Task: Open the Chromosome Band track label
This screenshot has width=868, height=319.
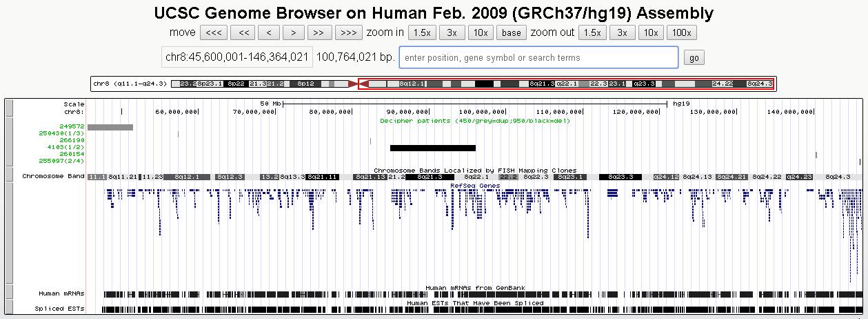Action: pyautogui.click(x=52, y=176)
